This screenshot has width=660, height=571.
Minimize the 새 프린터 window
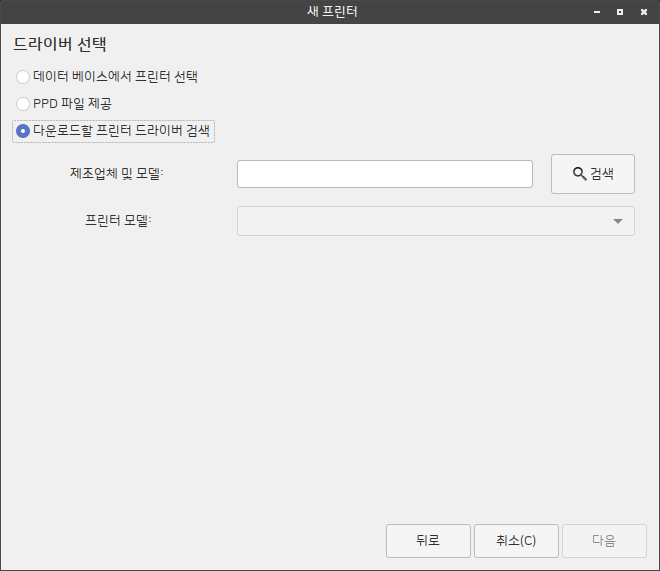597,12
